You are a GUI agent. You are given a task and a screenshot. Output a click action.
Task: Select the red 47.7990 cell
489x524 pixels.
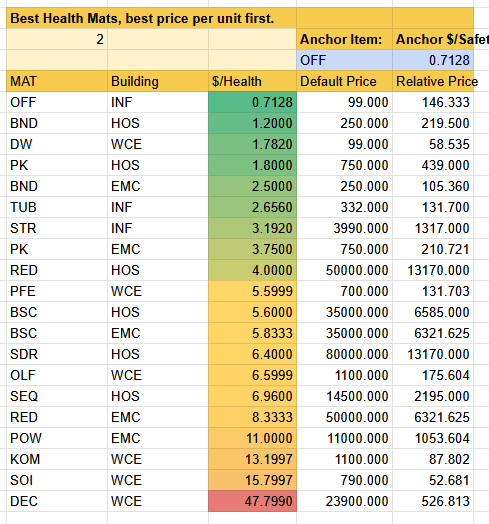click(252, 501)
